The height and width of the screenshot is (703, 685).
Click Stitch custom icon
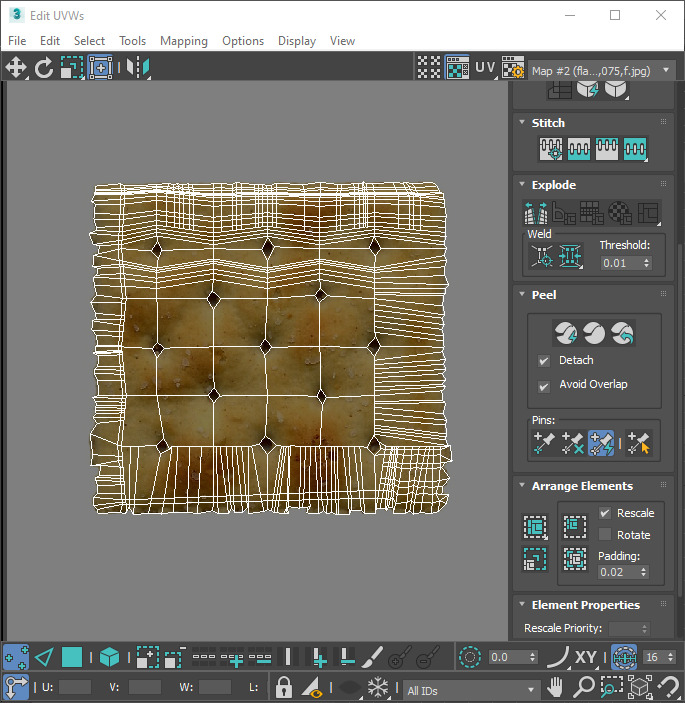point(635,149)
